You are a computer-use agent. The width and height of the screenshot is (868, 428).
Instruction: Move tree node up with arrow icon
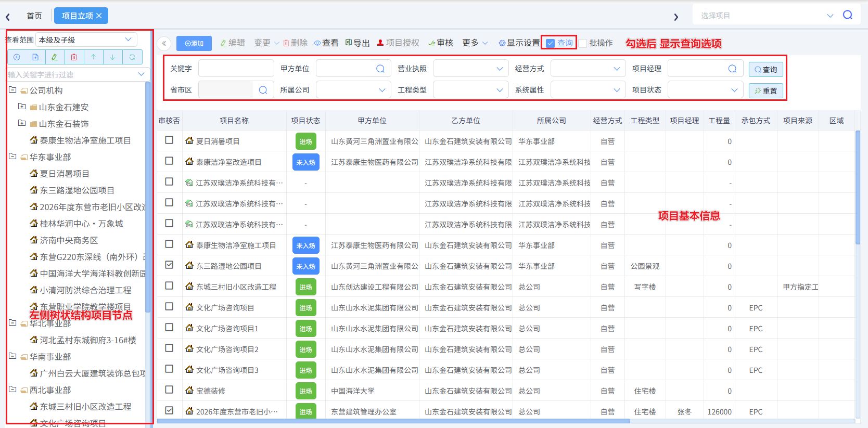tap(93, 57)
